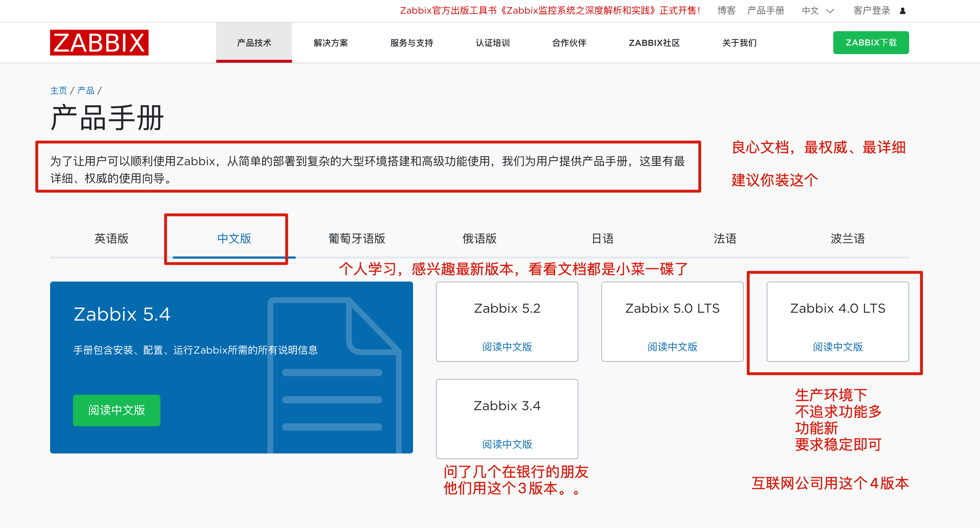980x528 pixels.
Task: Click the 客户登录 login link
Action: [x=871, y=11]
